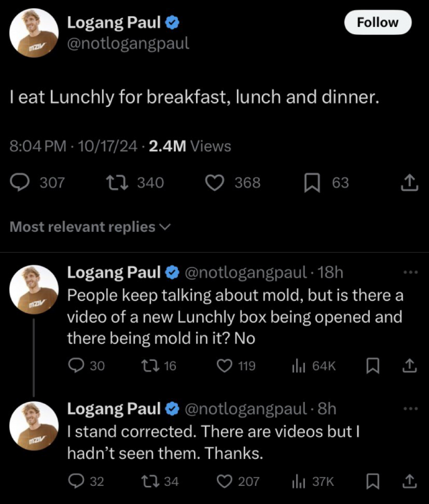
Task: Click the verified badge beside Logang Paul
Action: (172, 23)
